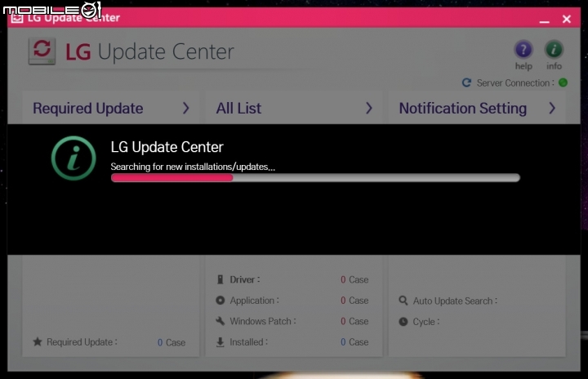Viewport: 588px width, 379px height.
Task: Close the LG Update Center window
Action: [566, 19]
